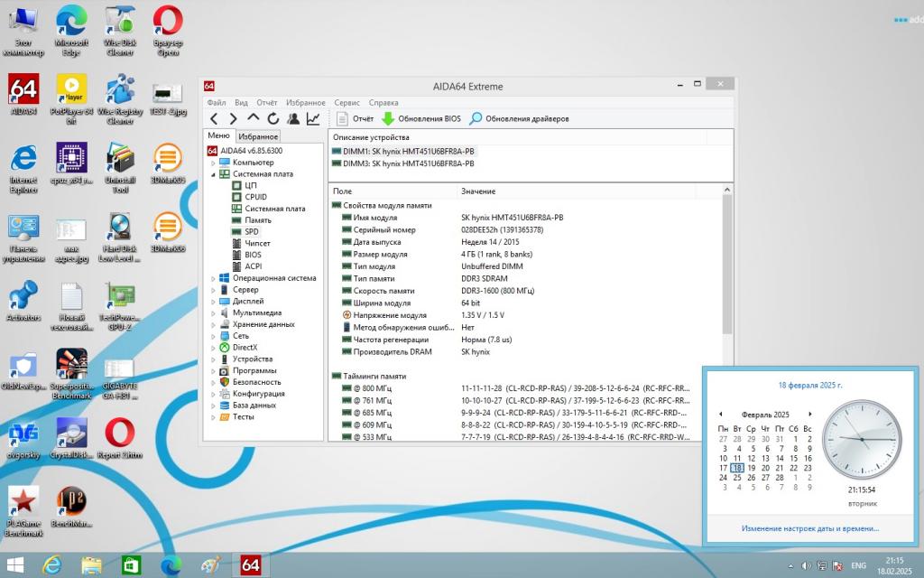Collapse the Системная плата tree node
924x578 pixels.
coord(213,174)
